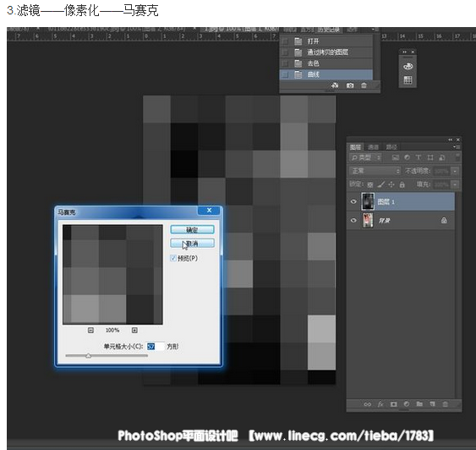This screenshot has width=476, height=450.
Task: Open the Layers panel flyout menu
Action: point(457,147)
